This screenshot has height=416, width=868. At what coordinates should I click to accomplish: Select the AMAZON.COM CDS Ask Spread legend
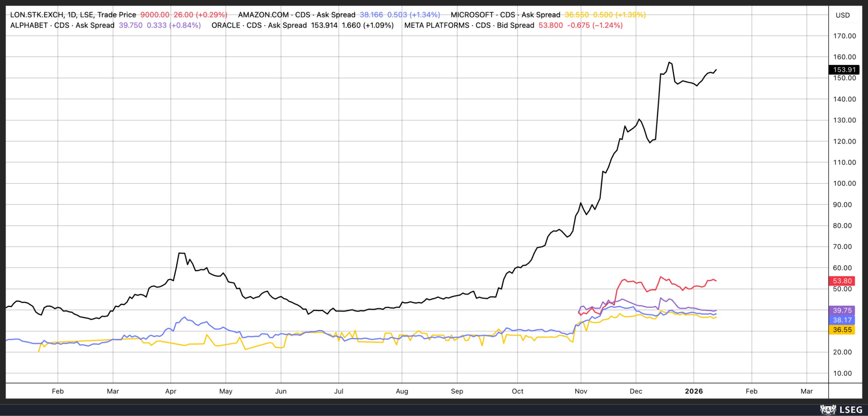tap(297, 15)
